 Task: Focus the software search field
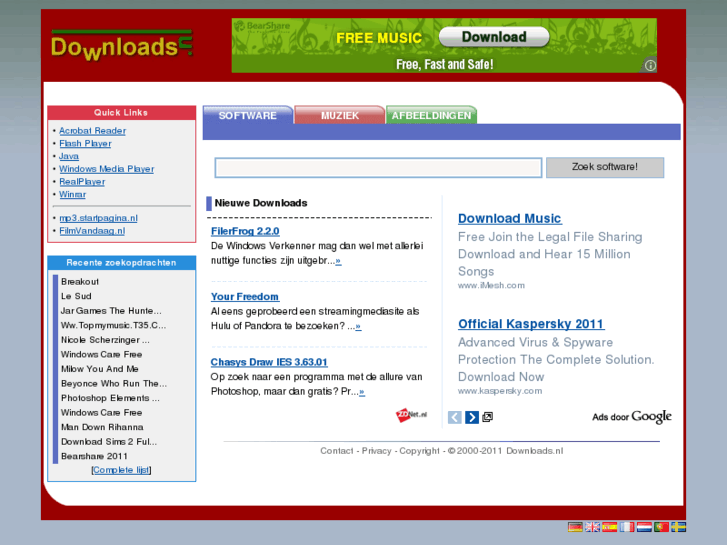click(x=378, y=167)
